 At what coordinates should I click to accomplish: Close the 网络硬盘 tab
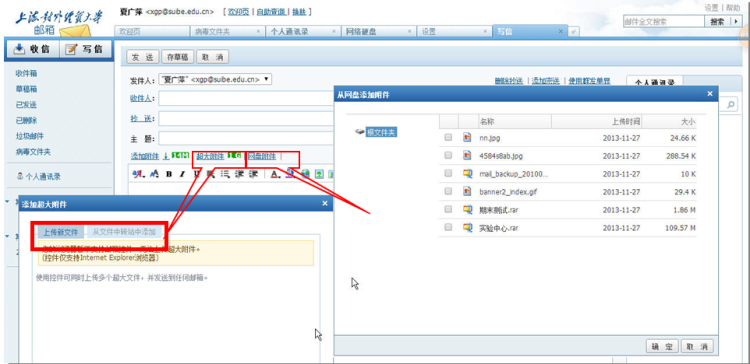(x=410, y=32)
